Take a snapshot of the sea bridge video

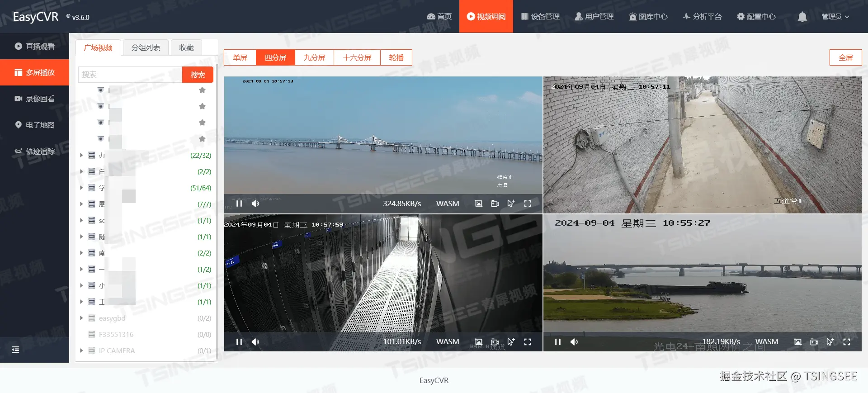coord(479,204)
